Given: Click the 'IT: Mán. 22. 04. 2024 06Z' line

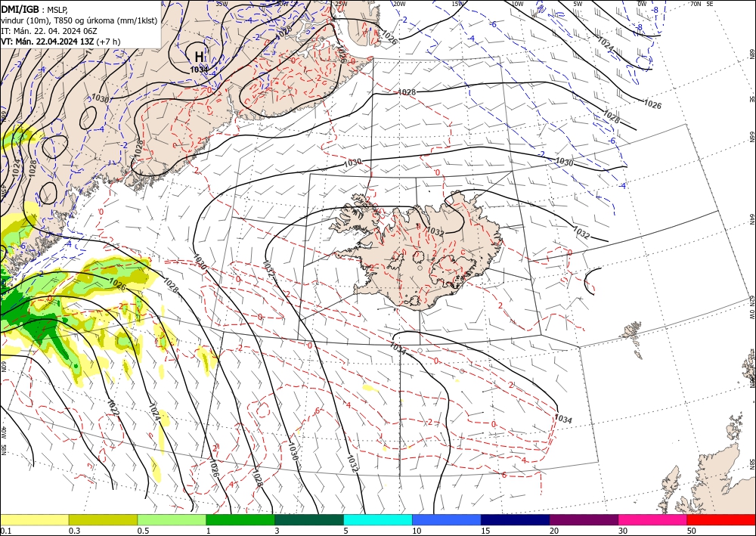Looking at the screenshot, I should click(x=48, y=31).
